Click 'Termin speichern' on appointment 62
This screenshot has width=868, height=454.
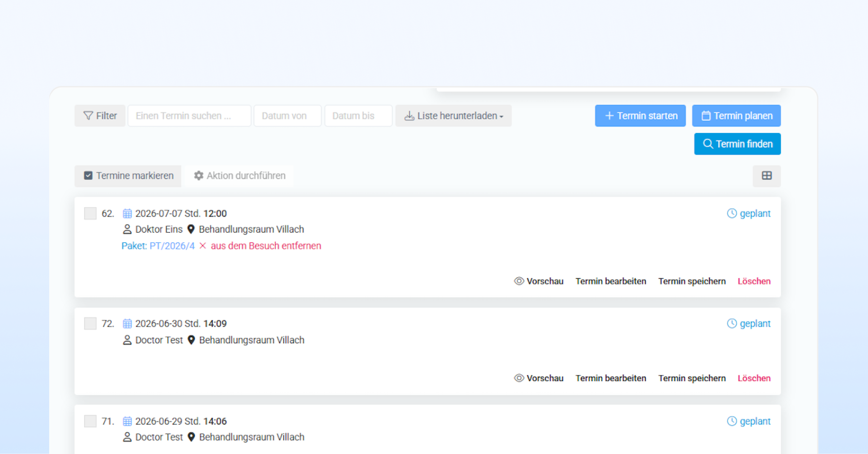click(x=692, y=281)
